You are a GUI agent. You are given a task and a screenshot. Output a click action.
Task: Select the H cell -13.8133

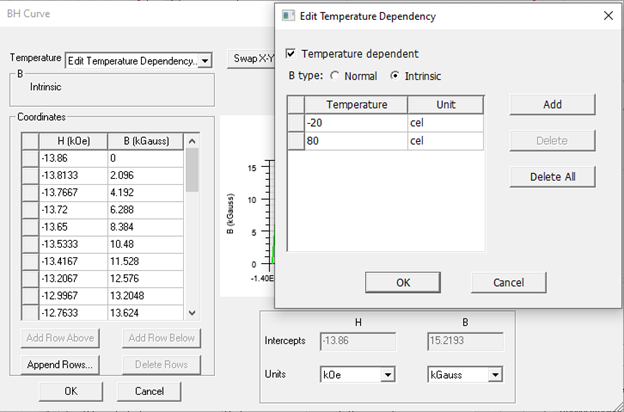click(x=73, y=176)
